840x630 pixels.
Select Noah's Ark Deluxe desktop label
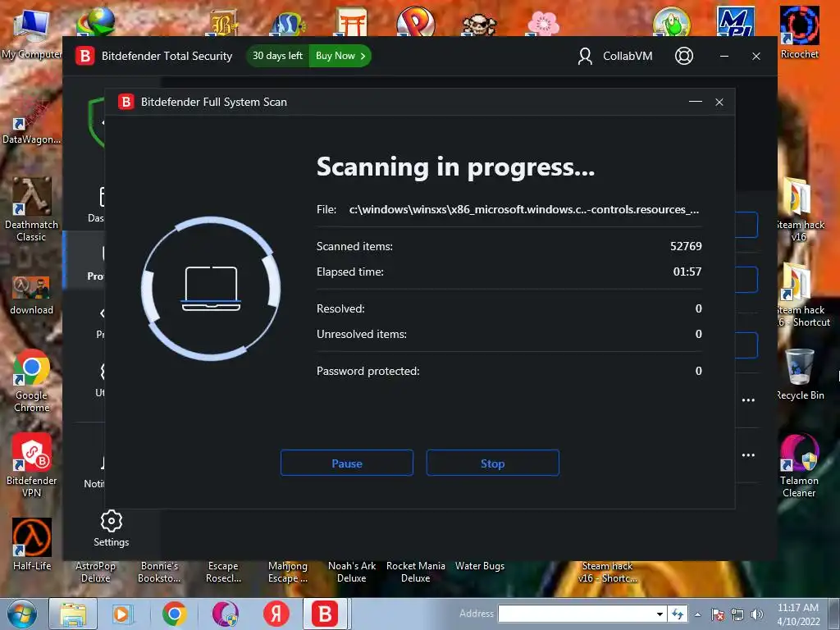click(351, 572)
